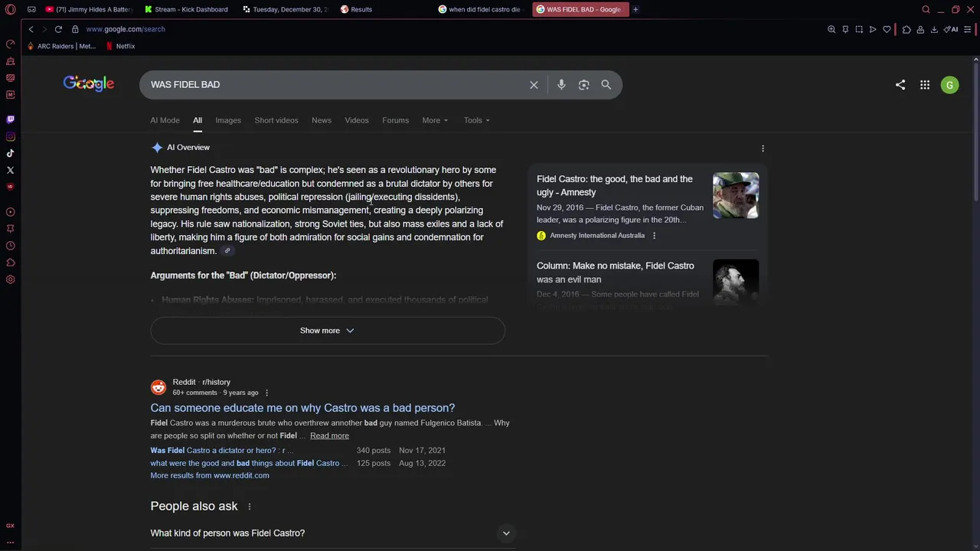Click the address bar www.google.com/search
980x551 pixels.
click(x=126, y=29)
